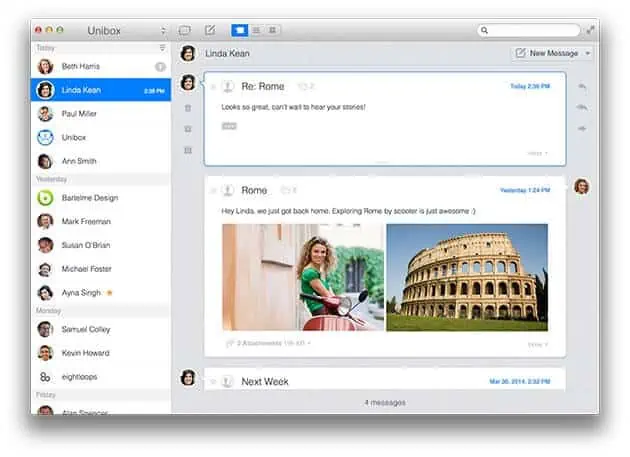
Task: Click Reply All arrow beside Re: Rome
Action: click(582, 107)
